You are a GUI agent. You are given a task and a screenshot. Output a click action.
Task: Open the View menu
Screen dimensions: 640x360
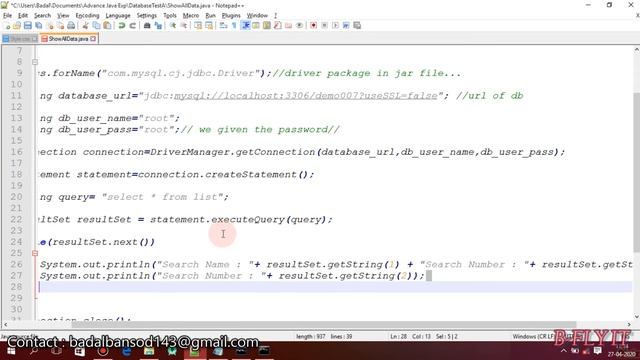[63, 16]
